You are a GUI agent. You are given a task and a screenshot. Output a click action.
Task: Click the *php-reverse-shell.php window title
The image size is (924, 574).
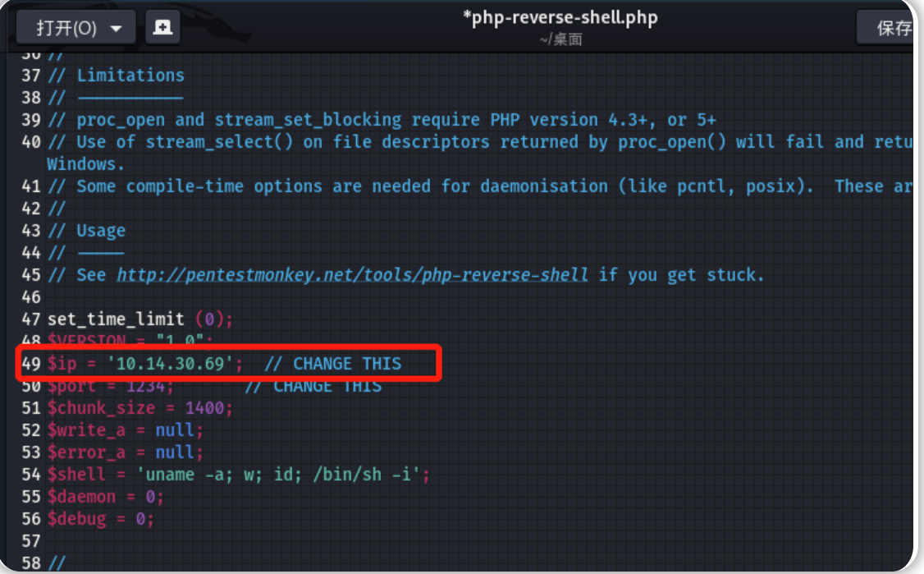pos(560,17)
